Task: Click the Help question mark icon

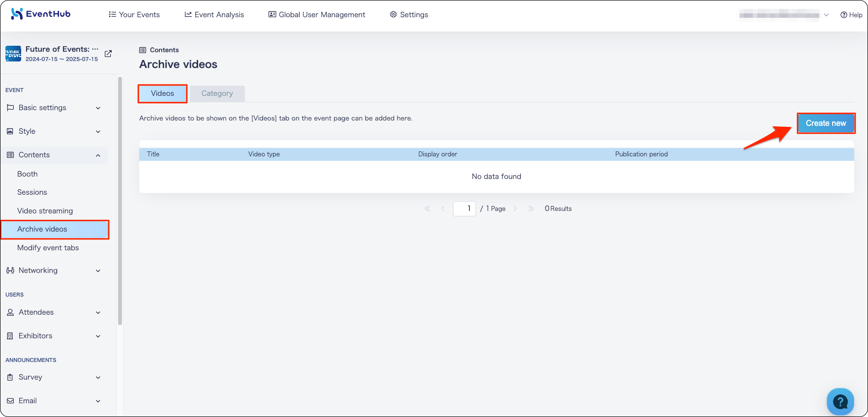Action: 843,15
